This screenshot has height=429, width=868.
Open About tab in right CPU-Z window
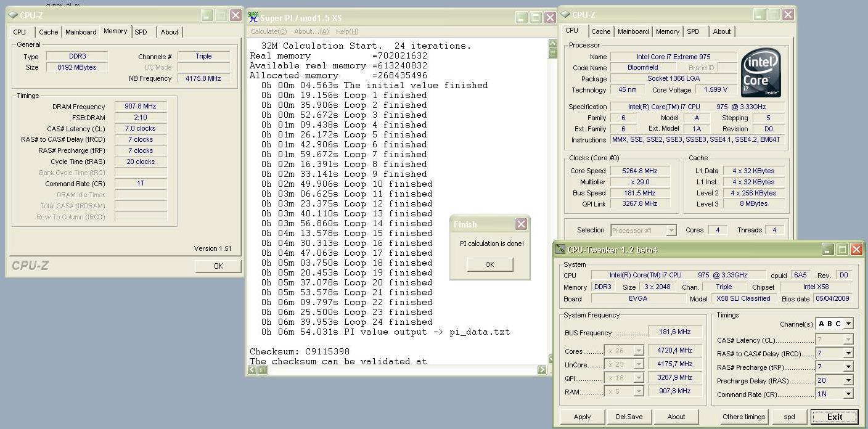pyautogui.click(x=722, y=31)
